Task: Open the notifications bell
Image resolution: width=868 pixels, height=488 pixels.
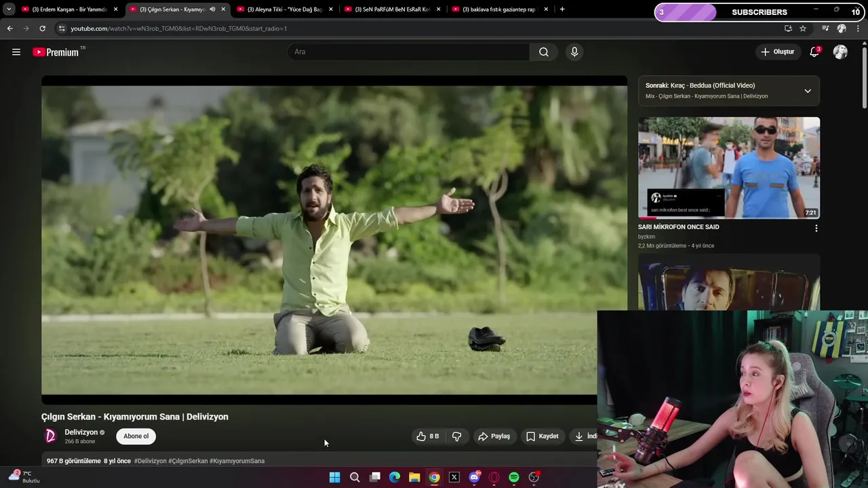Action: (x=814, y=52)
